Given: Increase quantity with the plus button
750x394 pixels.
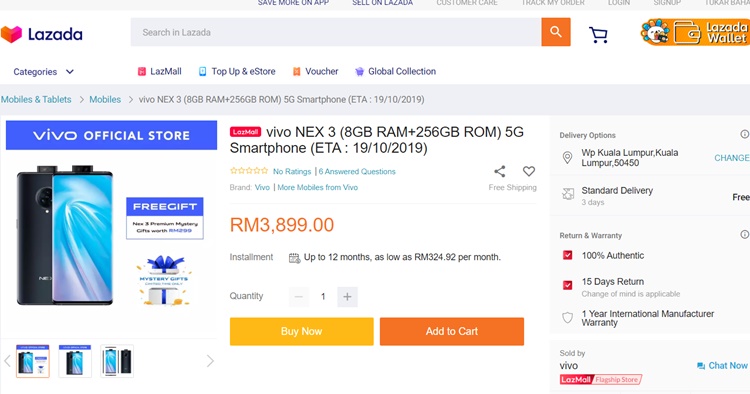Looking at the screenshot, I should [x=347, y=296].
